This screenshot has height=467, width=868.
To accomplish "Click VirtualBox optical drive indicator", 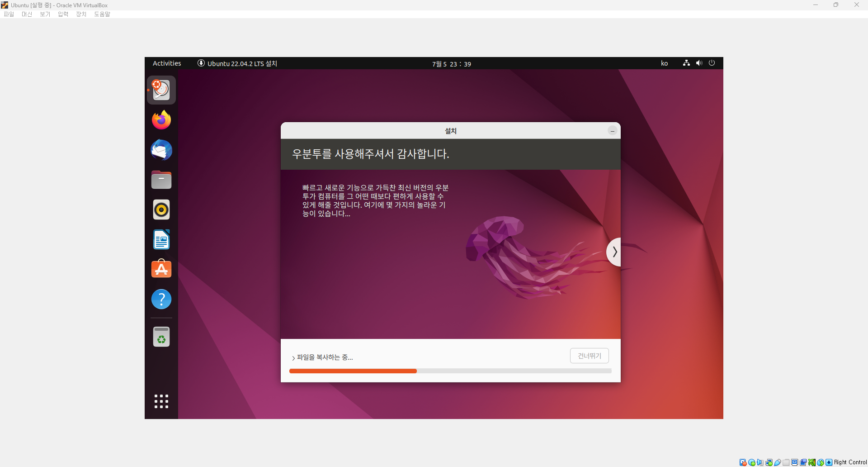I will 752,462.
